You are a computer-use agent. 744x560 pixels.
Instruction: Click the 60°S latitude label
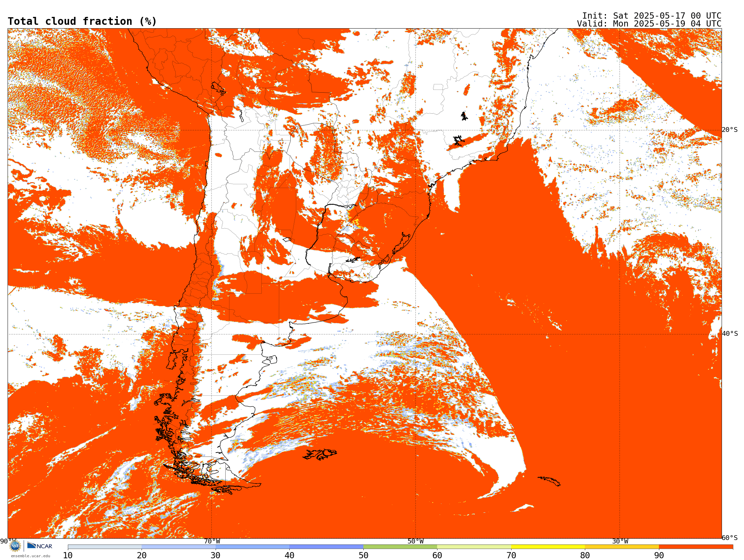(x=730, y=538)
